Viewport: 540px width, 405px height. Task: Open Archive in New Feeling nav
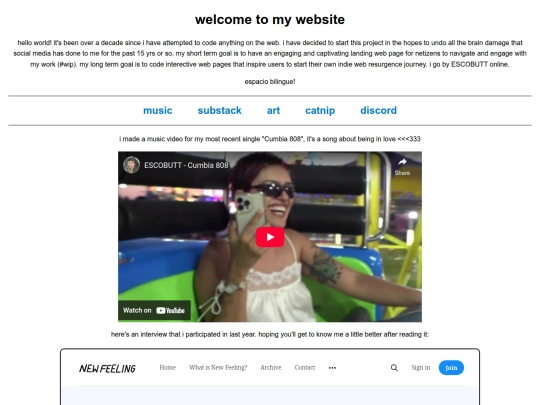[271, 367]
